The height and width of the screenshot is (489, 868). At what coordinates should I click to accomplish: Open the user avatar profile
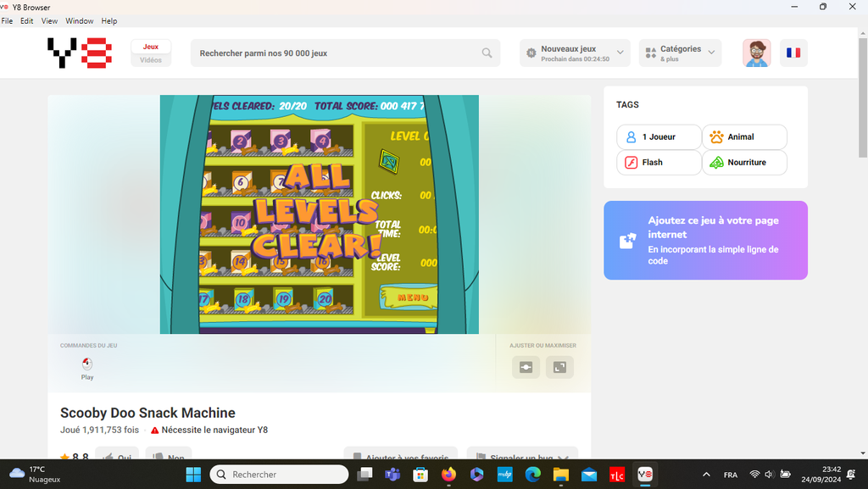click(x=756, y=53)
